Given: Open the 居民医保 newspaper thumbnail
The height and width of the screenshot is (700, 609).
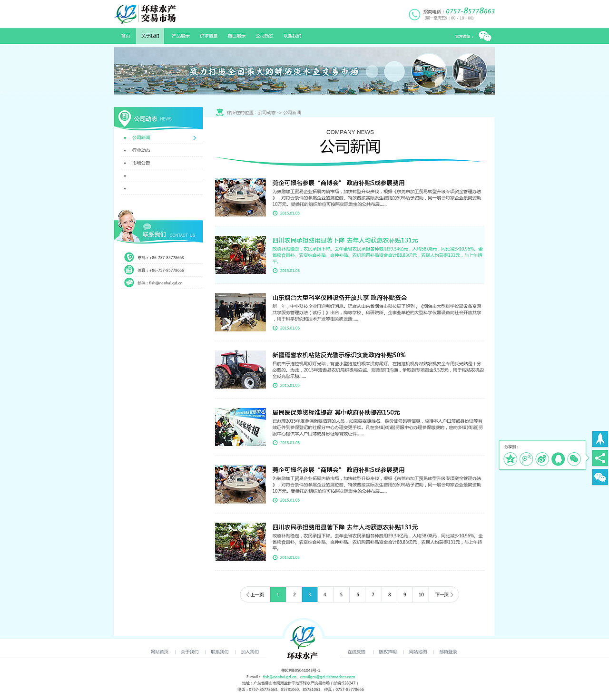Looking at the screenshot, I should pyautogui.click(x=240, y=427).
